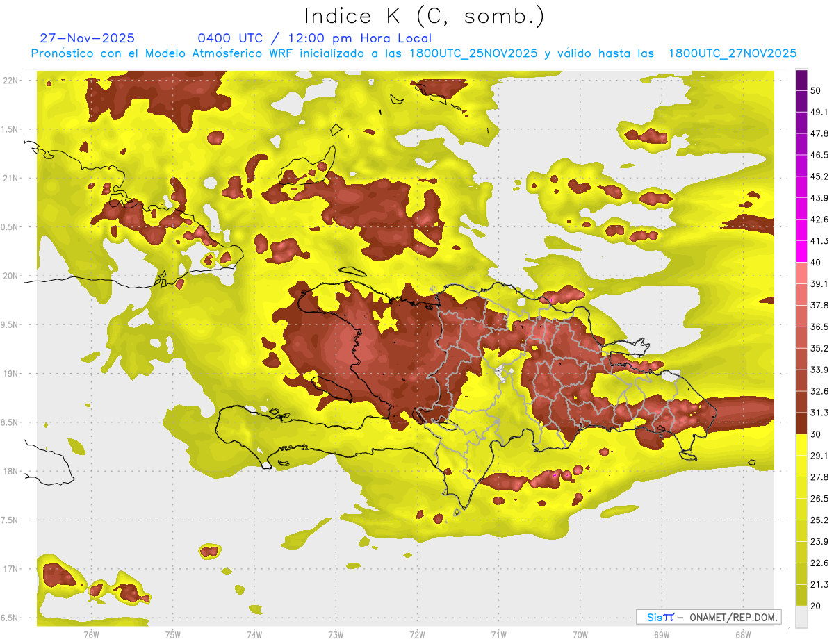Click the "33.9" value on the color scale
Screen dimensions: 834x644
click(820, 370)
